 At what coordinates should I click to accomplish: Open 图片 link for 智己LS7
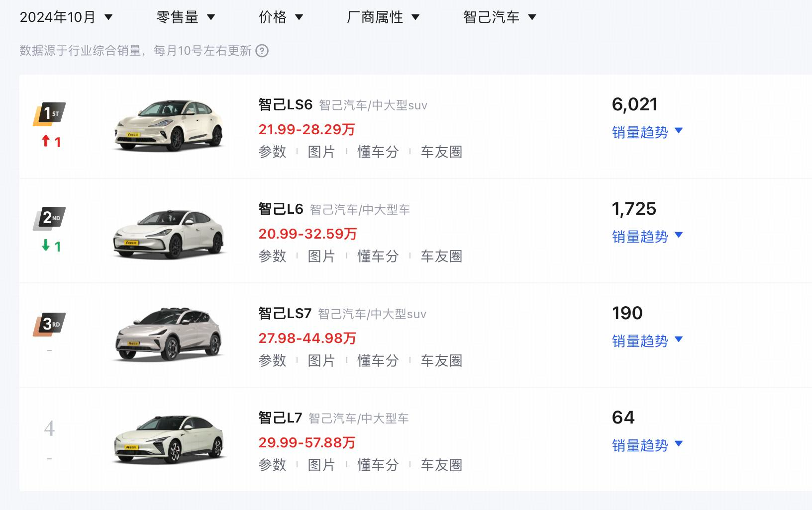click(x=321, y=361)
